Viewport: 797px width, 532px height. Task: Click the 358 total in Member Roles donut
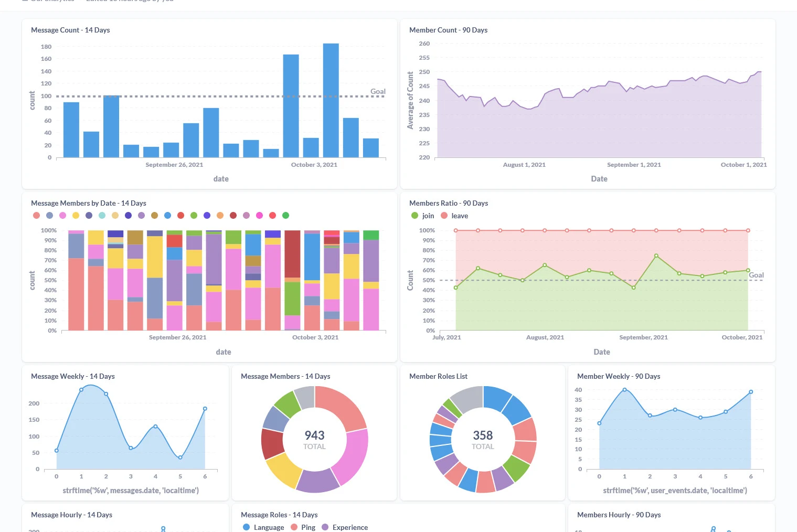tap(483, 435)
